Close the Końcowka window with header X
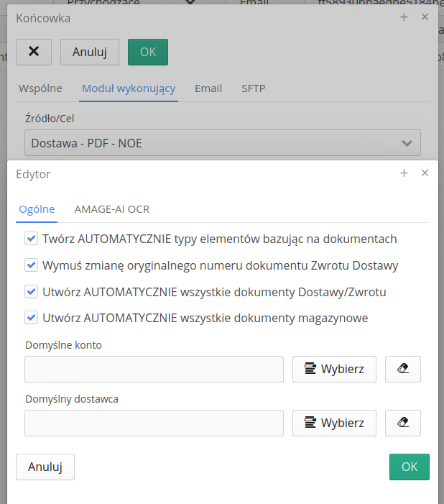The height and width of the screenshot is (504, 444). [x=425, y=17]
